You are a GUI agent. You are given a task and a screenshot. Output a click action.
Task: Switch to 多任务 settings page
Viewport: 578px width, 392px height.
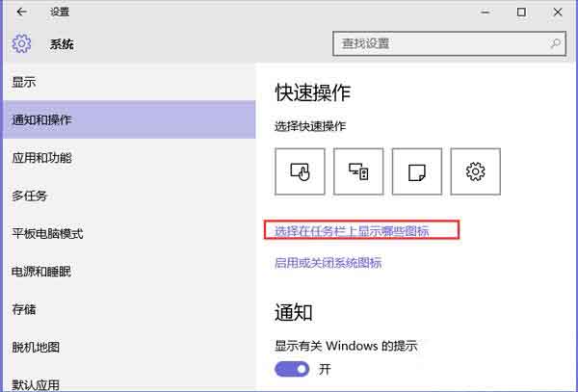(x=30, y=196)
